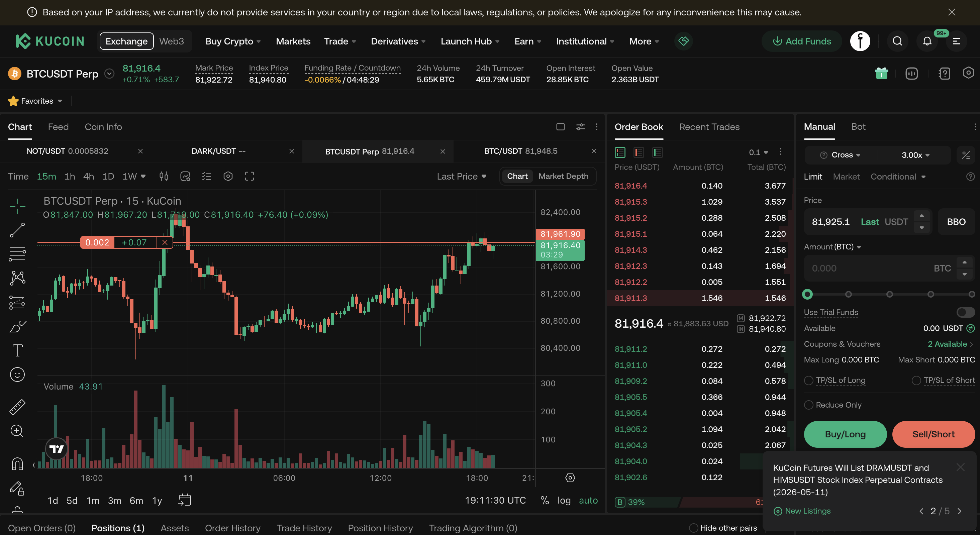This screenshot has height=535, width=980.
Task: Toggle log scale on chart
Action: (x=564, y=501)
